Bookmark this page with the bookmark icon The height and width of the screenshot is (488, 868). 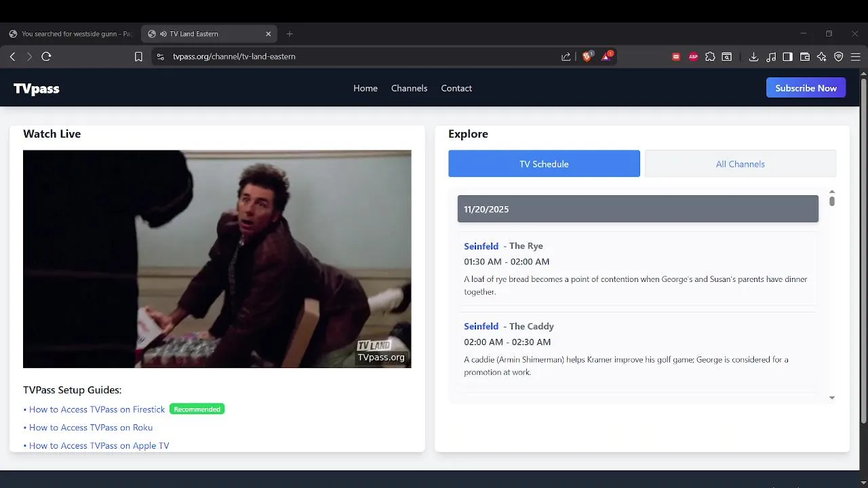138,57
